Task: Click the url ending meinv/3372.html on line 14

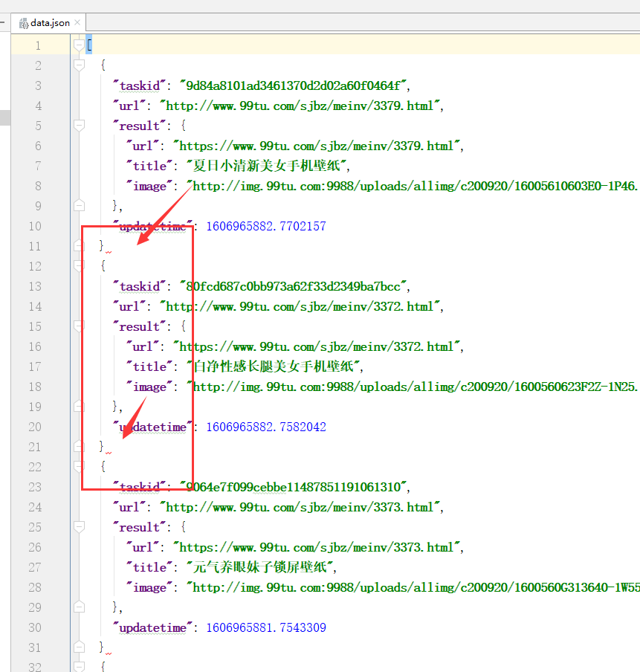Action: point(300,306)
